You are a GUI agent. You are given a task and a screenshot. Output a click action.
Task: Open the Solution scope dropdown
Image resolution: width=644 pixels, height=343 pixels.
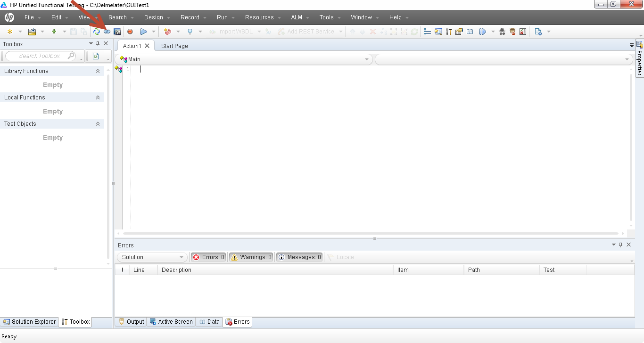point(152,257)
